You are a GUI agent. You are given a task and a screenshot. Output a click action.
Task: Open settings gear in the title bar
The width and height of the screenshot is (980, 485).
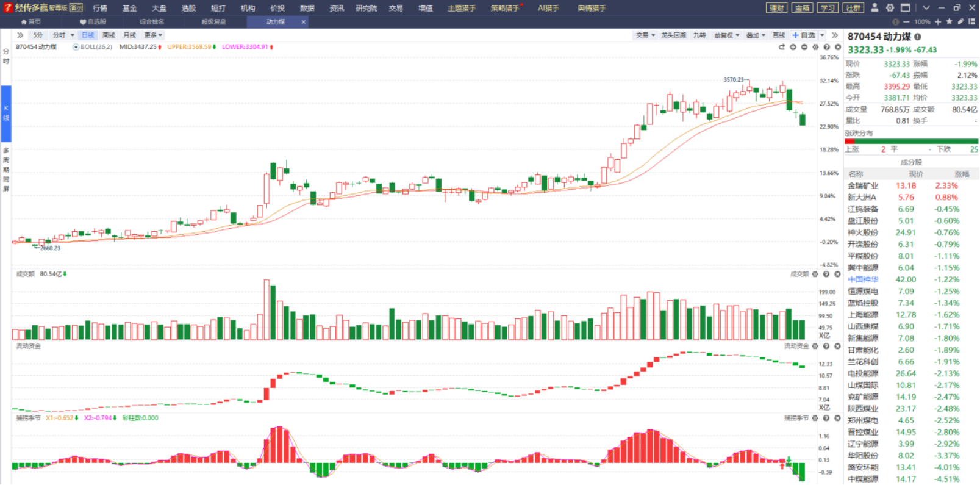(890, 8)
